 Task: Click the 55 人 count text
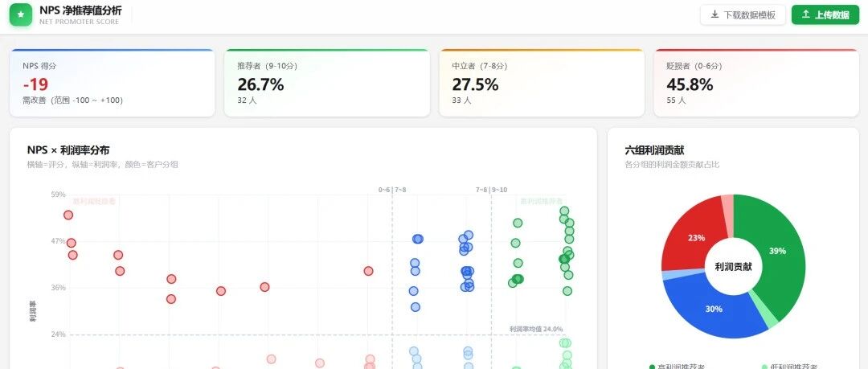[x=676, y=100]
